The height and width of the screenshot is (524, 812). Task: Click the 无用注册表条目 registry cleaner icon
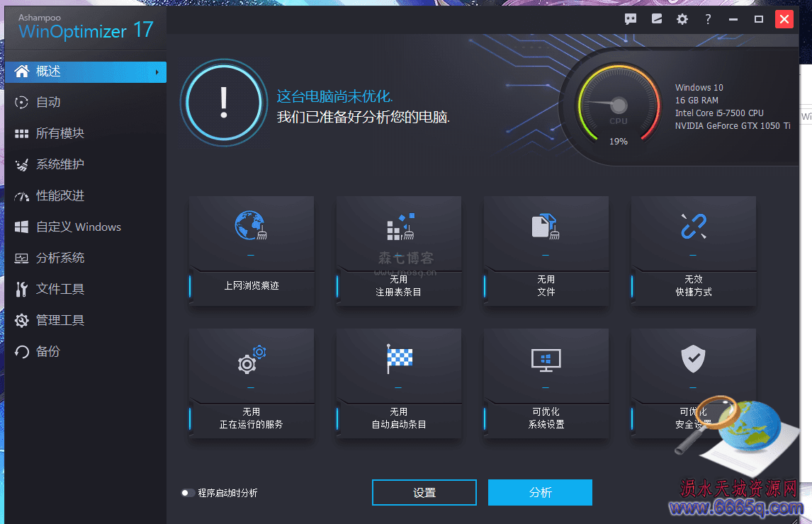[x=400, y=227]
